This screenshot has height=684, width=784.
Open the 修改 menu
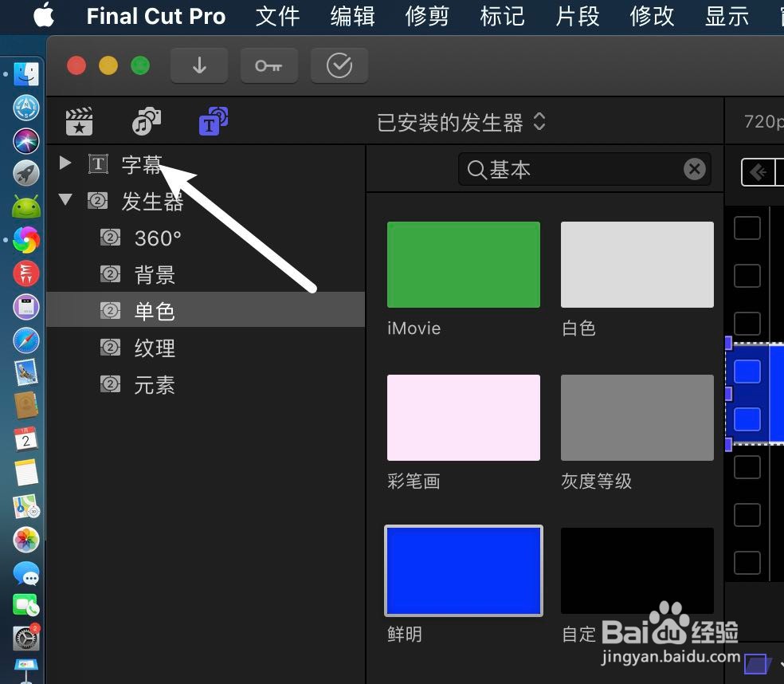pyautogui.click(x=652, y=16)
